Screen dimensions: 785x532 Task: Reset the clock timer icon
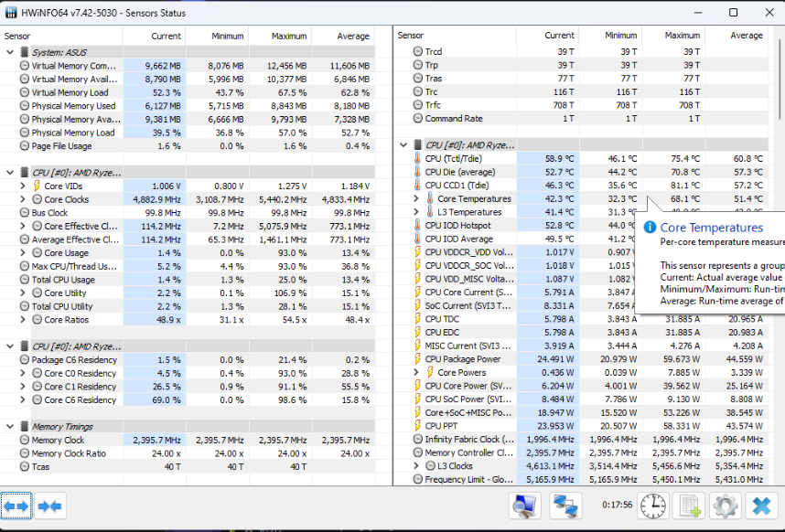pyautogui.click(x=653, y=505)
